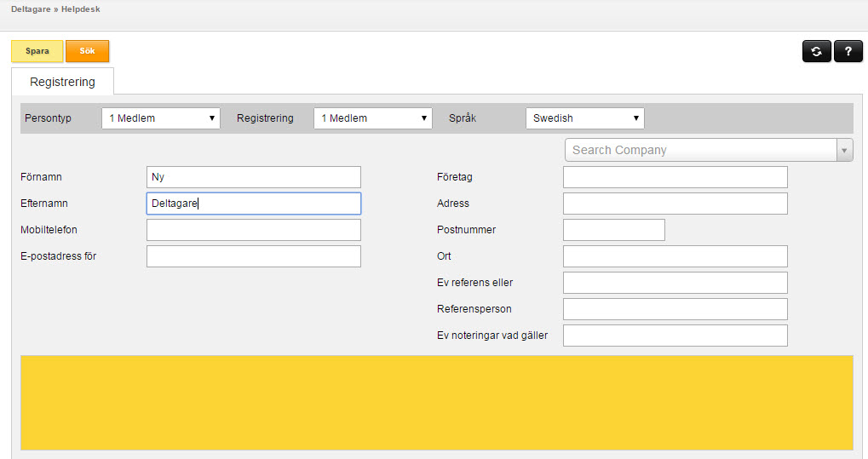868x459 pixels.
Task: Click the Deltagare breadcrumb link
Action: pyautogui.click(x=31, y=9)
